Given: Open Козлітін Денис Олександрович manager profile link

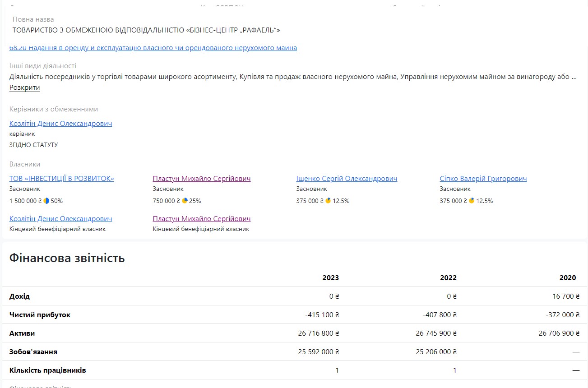Looking at the screenshot, I should pyautogui.click(x=60, y=124).
